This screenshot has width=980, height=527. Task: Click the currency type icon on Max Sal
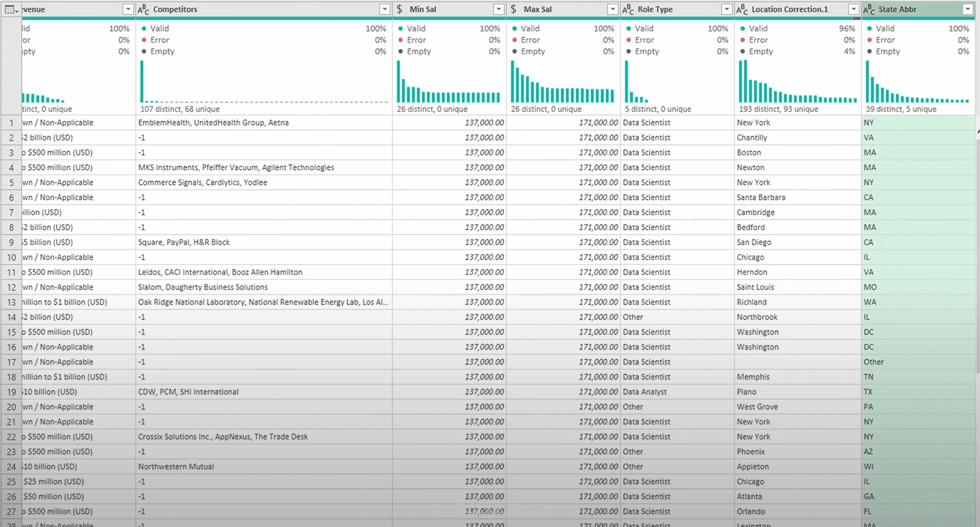click(514, 9)
